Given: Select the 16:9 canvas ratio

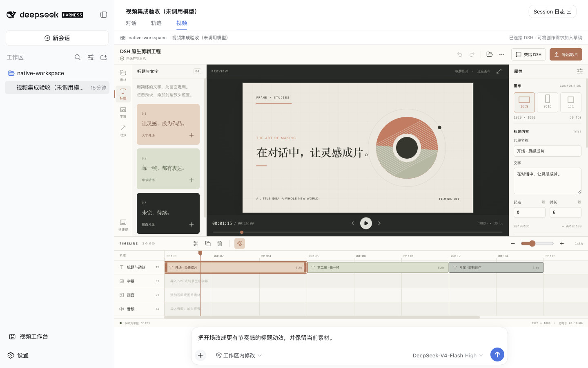Looking at the screenshot, I should [524, 102].
